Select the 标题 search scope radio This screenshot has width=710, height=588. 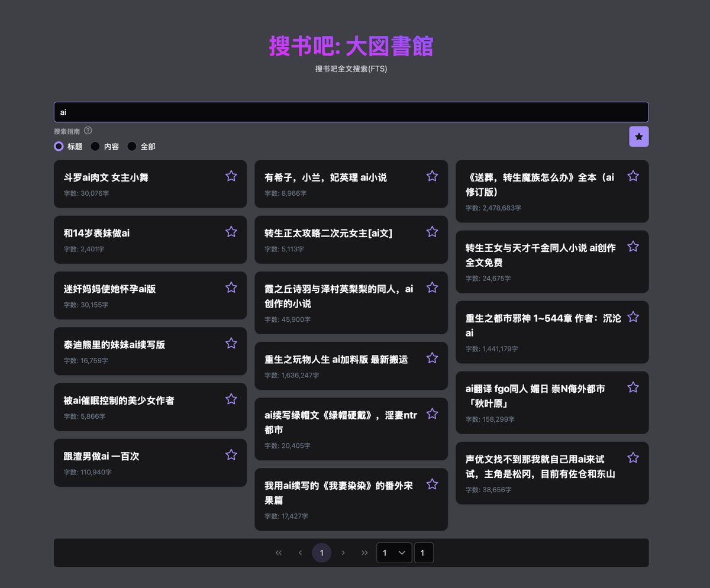tap(59, 146)
